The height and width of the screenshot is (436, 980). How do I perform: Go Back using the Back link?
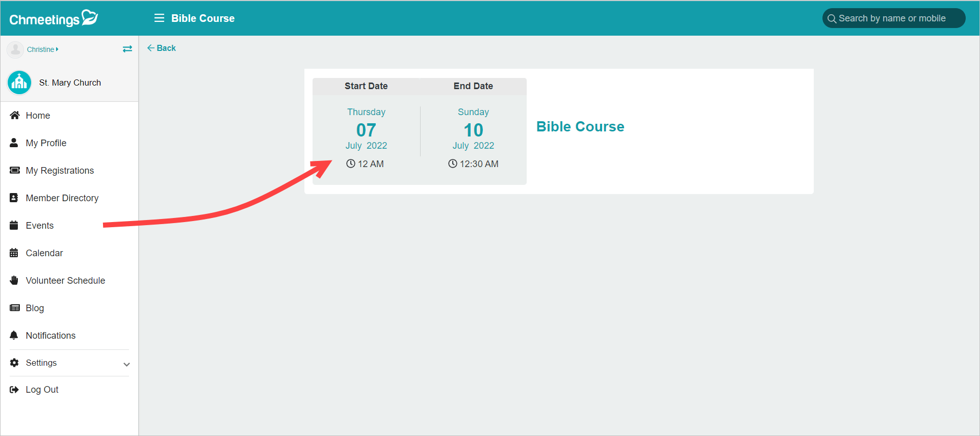point(162,48)
